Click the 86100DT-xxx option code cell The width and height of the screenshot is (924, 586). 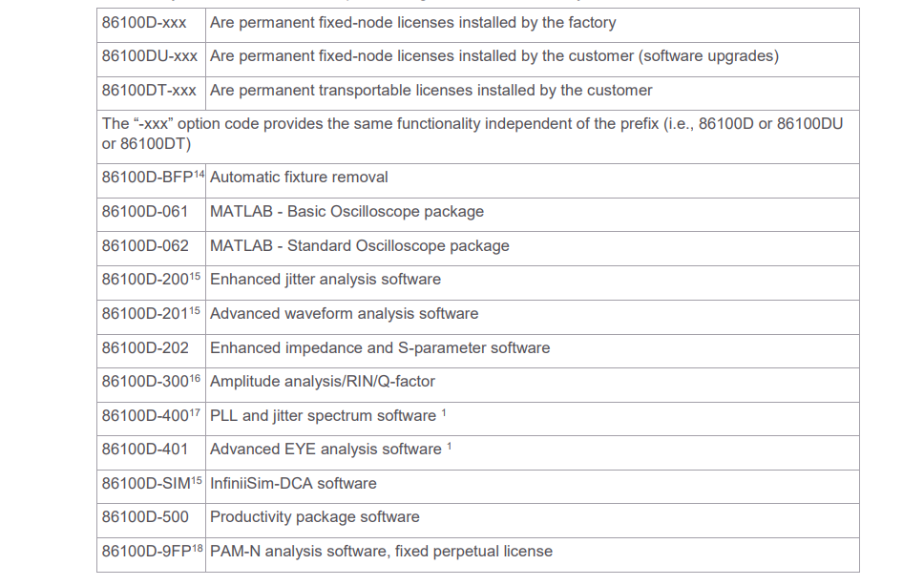click(x=149, y=91)
